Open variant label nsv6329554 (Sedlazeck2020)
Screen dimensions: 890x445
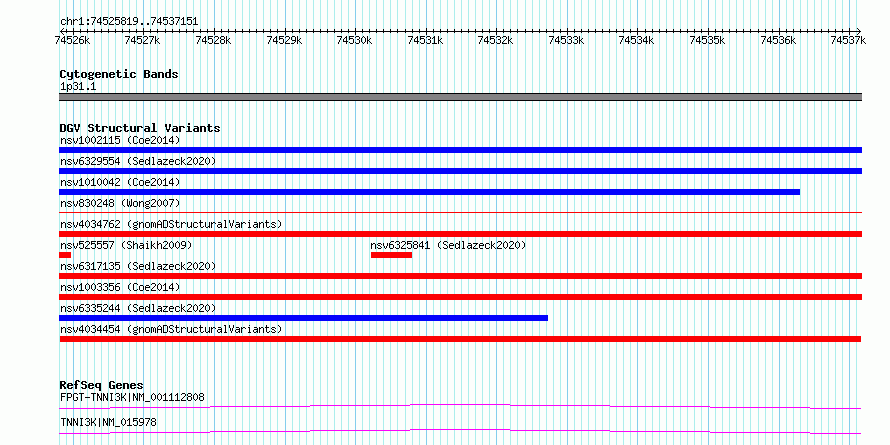[138, 161]
